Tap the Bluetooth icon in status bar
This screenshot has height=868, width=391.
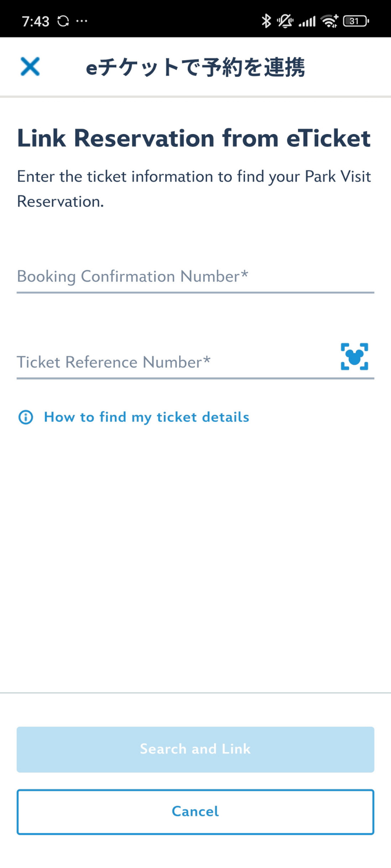266,21
